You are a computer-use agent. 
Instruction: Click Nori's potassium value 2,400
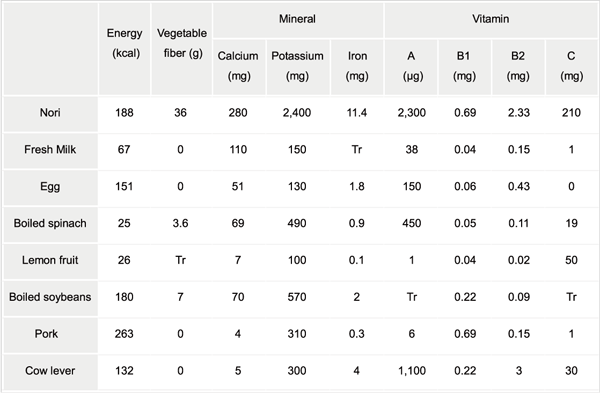coord(297,113)
